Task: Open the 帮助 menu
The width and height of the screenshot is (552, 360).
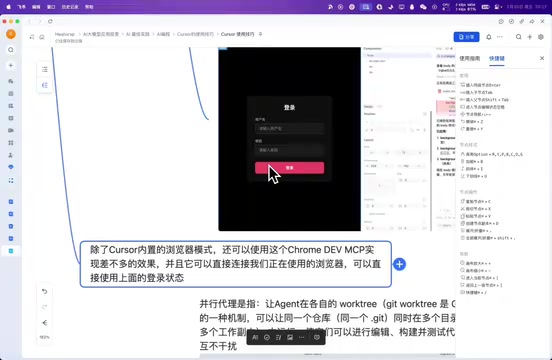Action: coord(89,7)
